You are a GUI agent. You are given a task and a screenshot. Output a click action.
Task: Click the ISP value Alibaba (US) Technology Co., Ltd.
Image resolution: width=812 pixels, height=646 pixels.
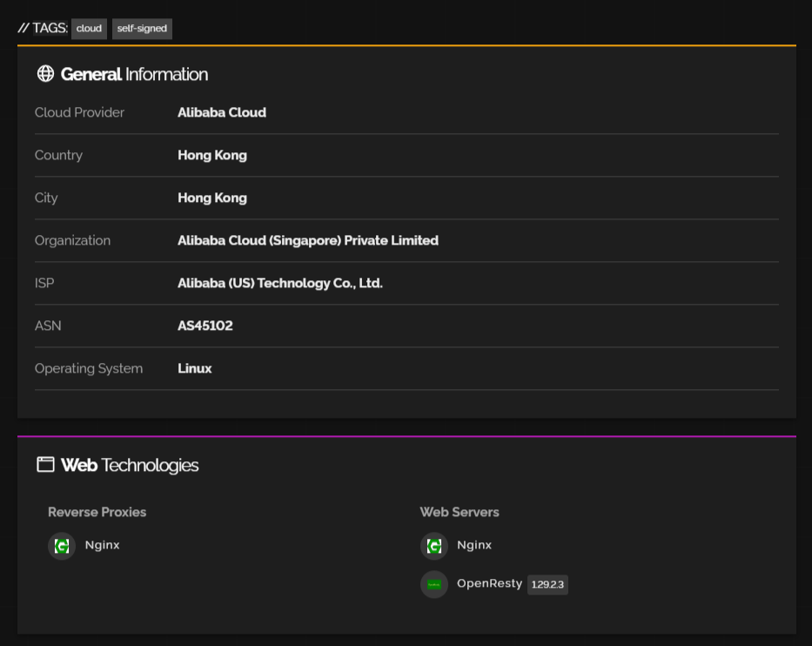(280, 283)
